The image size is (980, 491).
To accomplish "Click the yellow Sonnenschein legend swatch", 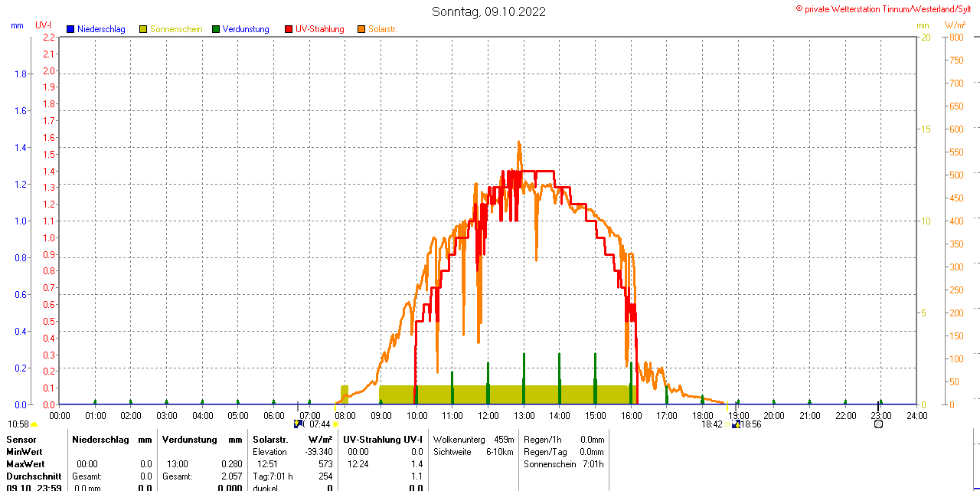I will click(x=143, y=29).
